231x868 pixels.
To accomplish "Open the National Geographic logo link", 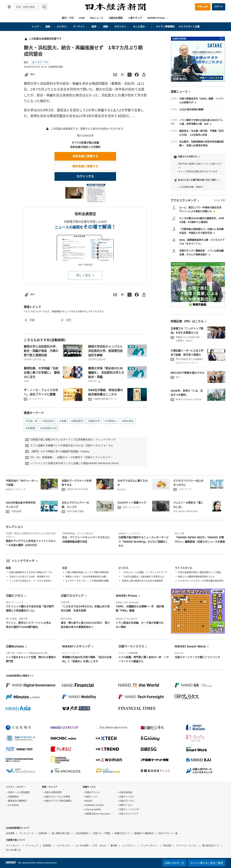I will point(60,760).
